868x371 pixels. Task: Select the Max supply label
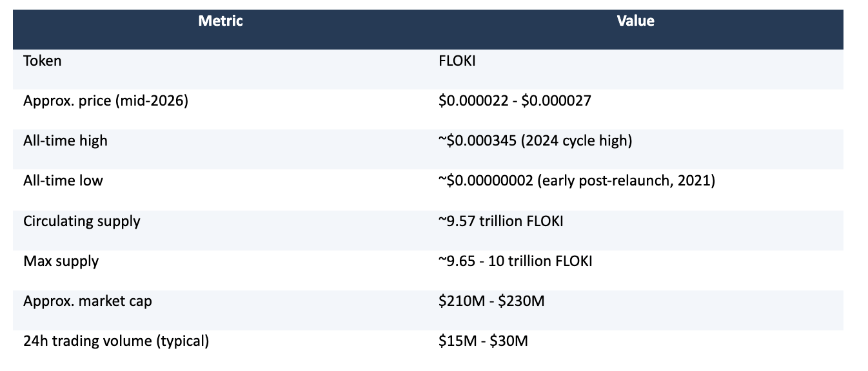(61, 261)
